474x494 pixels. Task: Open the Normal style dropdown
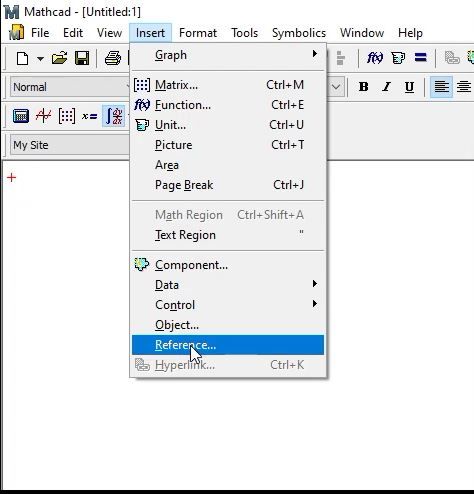click(x=70, y=87)
